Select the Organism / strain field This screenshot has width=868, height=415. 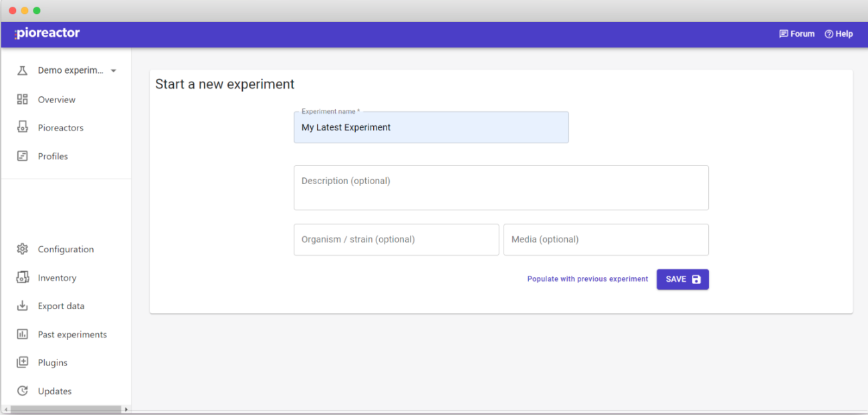click(396, 240)
